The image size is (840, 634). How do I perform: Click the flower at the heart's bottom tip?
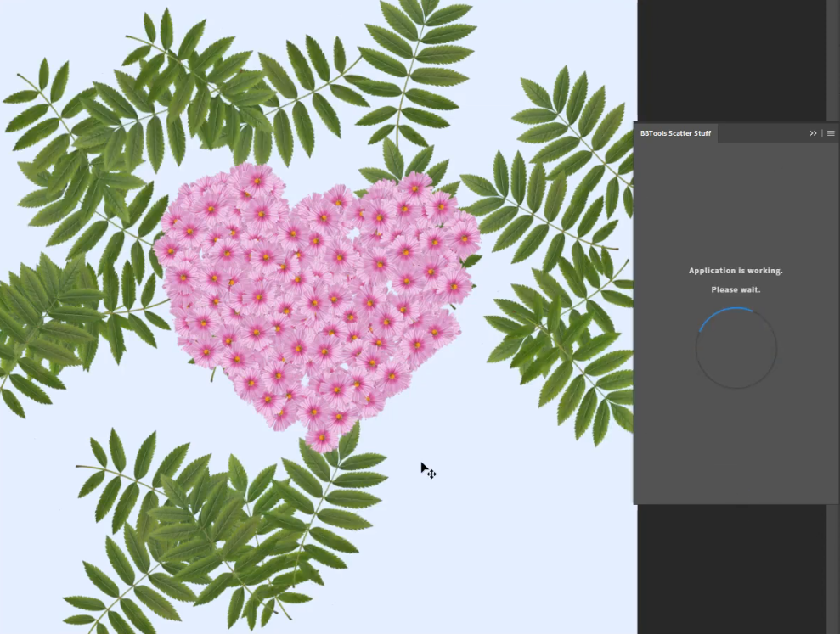[322, 437]
